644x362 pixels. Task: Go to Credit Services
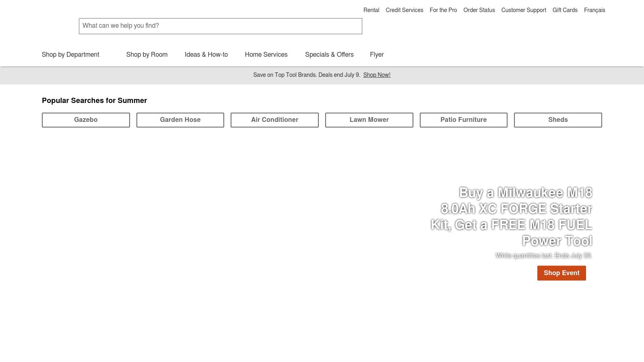coord(404,10)
